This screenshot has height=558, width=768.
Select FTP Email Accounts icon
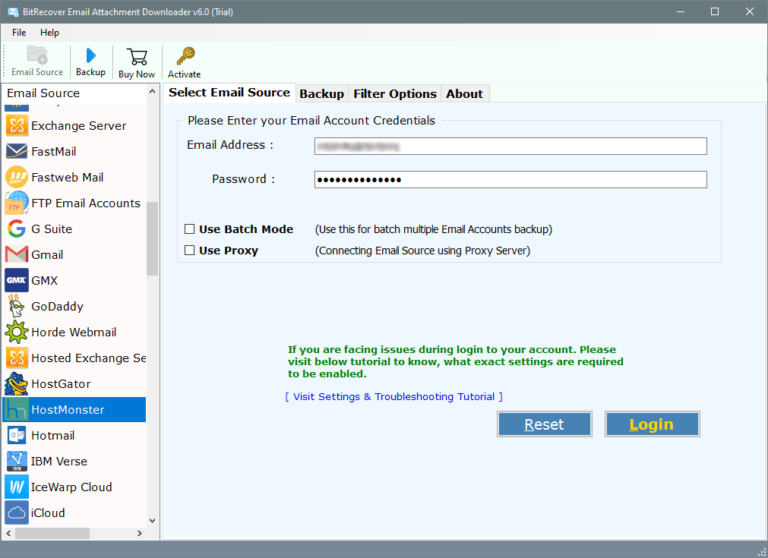[17, 203]
